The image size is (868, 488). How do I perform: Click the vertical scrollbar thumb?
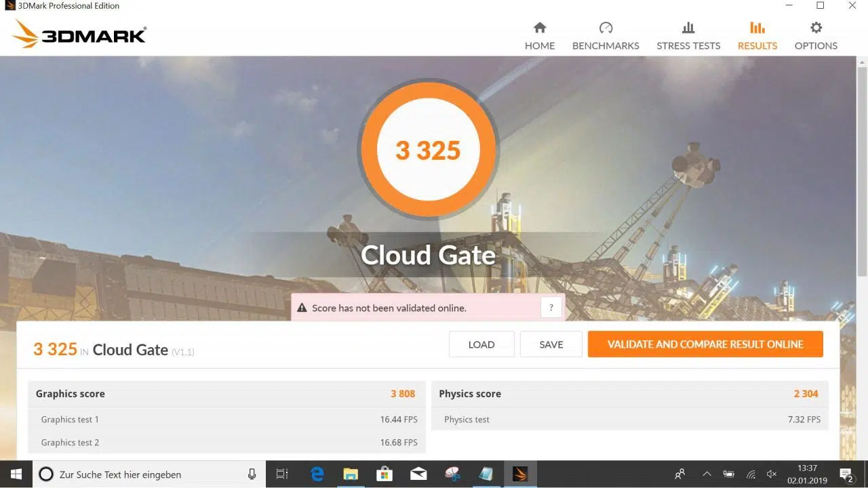[x=862, y=171]
